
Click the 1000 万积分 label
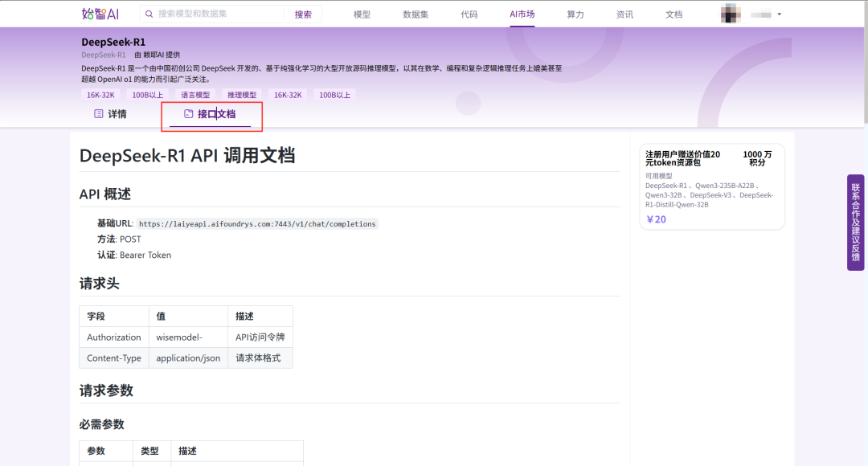point(757,158)
